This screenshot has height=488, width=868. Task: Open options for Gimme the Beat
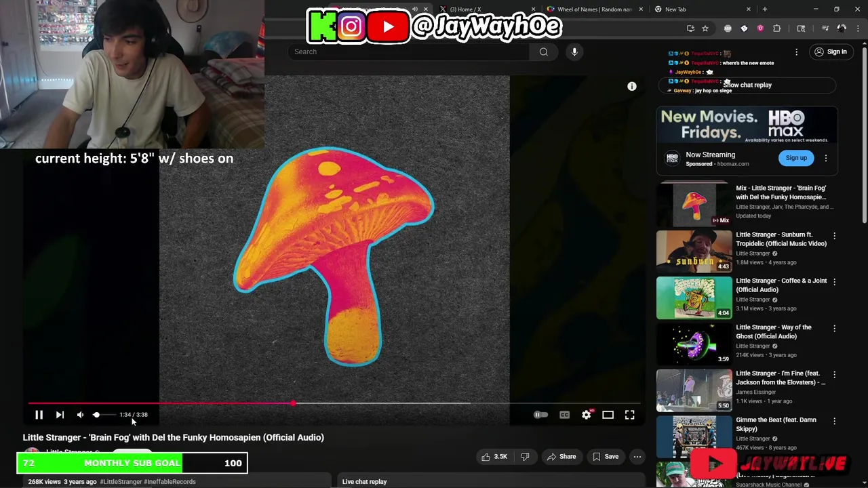(835, 421)
